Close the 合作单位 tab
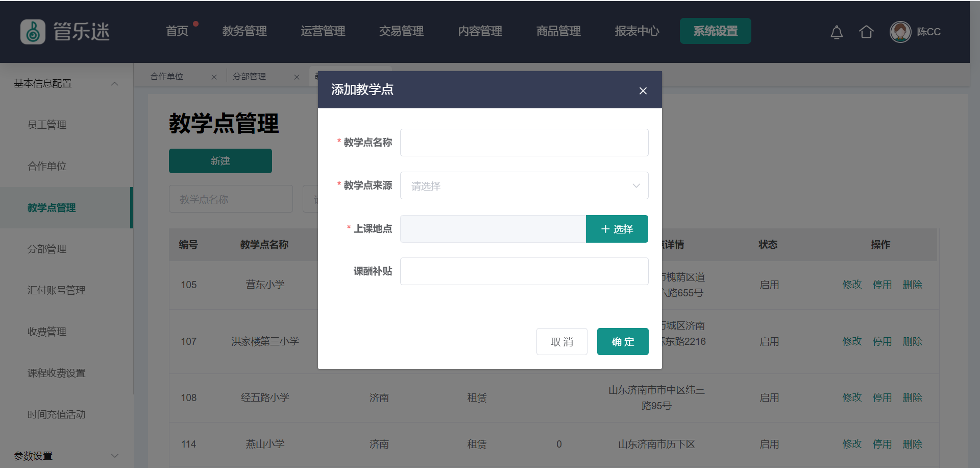Viewport: 980px width, 468px height. click(214, 77)
